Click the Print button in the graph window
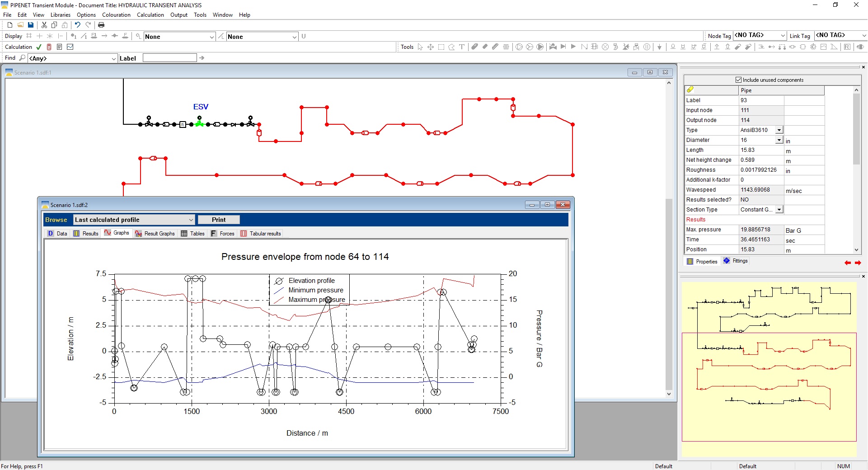The image size is (868, 470). [218, 220]
